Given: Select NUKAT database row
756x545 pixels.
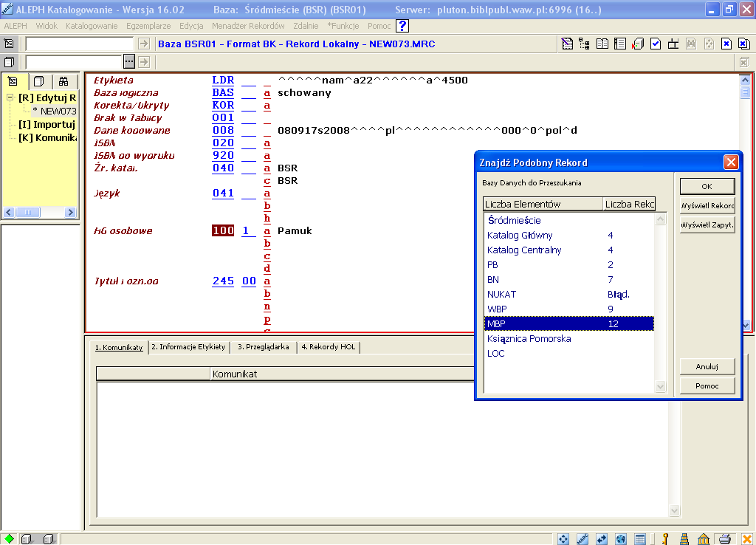Looking at the screenshot, I should 569,294.
